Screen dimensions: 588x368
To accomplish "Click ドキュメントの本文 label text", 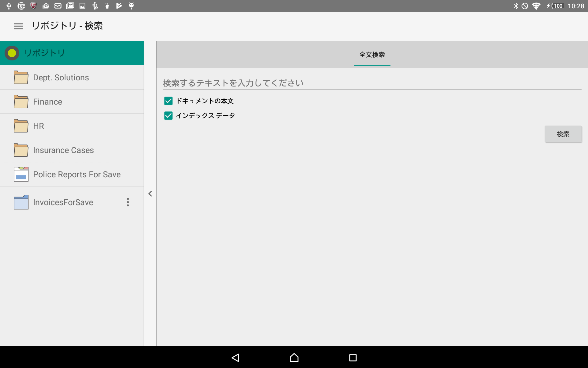I will [x=205, y=101].
